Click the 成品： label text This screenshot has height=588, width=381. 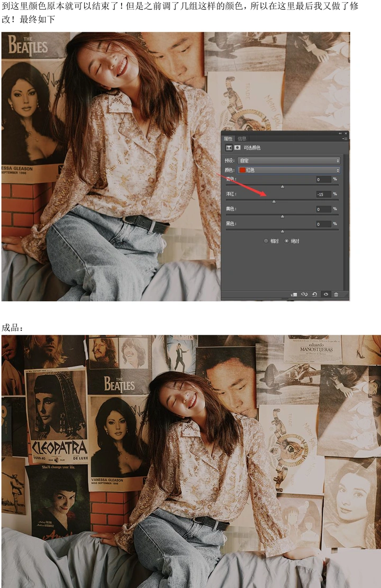click(12, 328)
